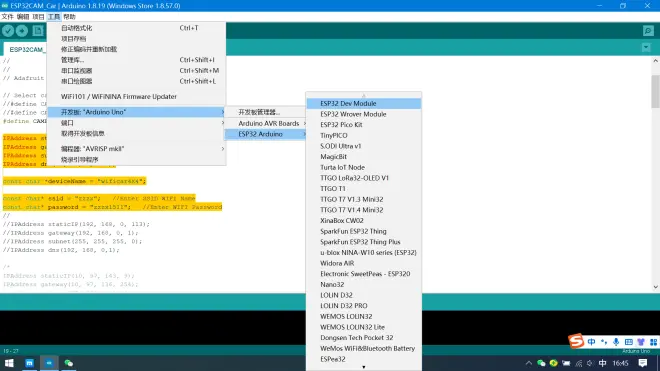
Task: Click the editor vertical scrollbar thumb
Action: tap(655, 91)
